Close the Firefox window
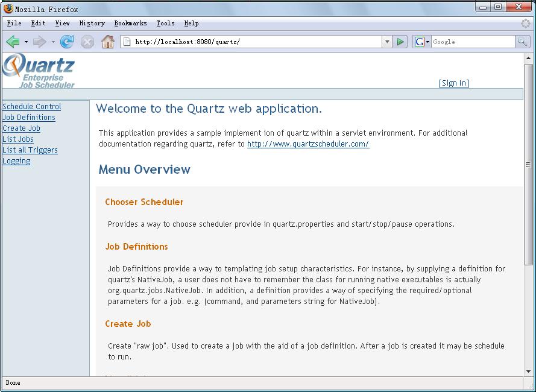 pos(519,7)
